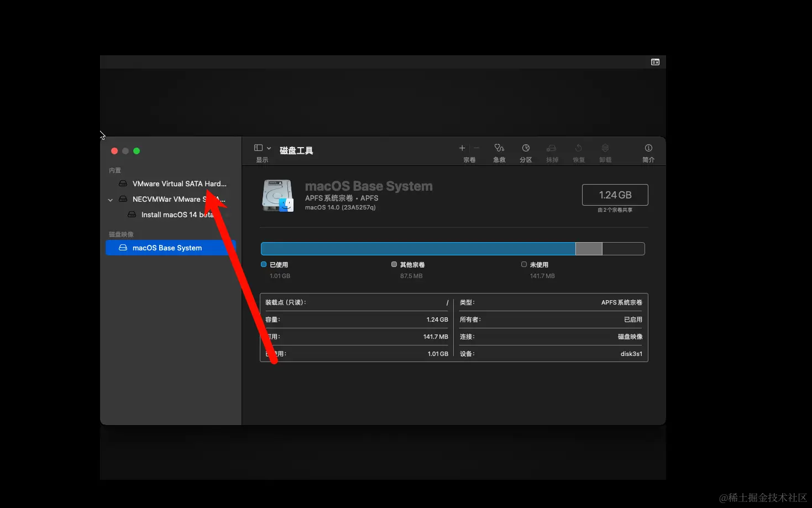Expand the chevron next to the 显示 icon
The height and width of the screenshot is (508, 812).
point(269,148)
